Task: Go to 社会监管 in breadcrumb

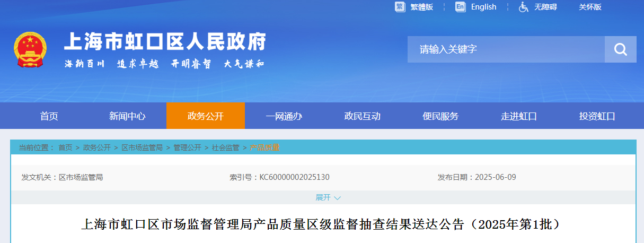Action: click(x=226, y=147)
